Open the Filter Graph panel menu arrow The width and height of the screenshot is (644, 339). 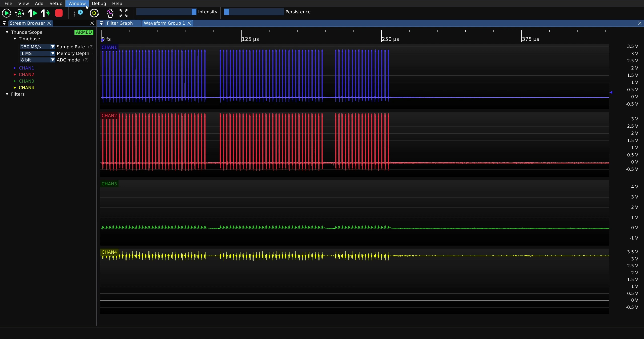point(101,23)
